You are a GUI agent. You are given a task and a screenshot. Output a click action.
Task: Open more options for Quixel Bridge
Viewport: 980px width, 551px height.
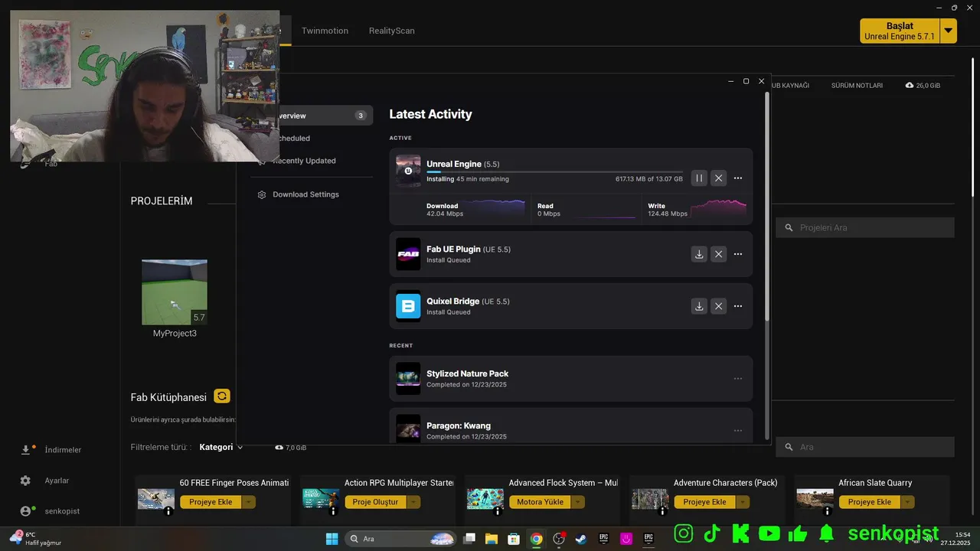tap(738, 306)
